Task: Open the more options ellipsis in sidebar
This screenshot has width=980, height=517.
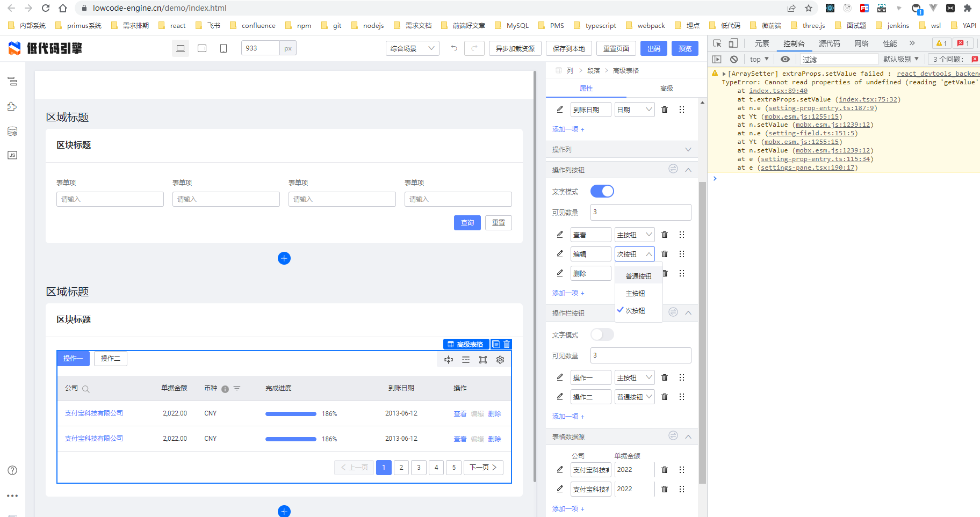Action: point(12,496)
